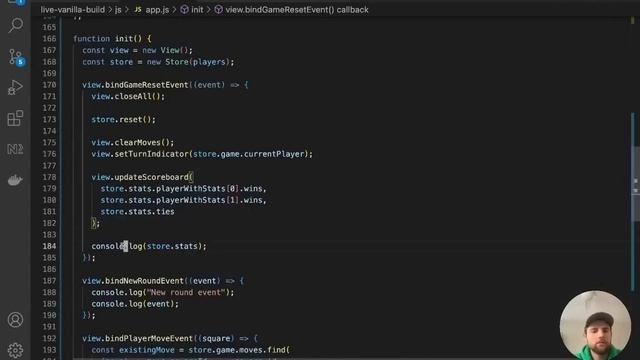Open Source Control view with badge

[x=16, y=58]
